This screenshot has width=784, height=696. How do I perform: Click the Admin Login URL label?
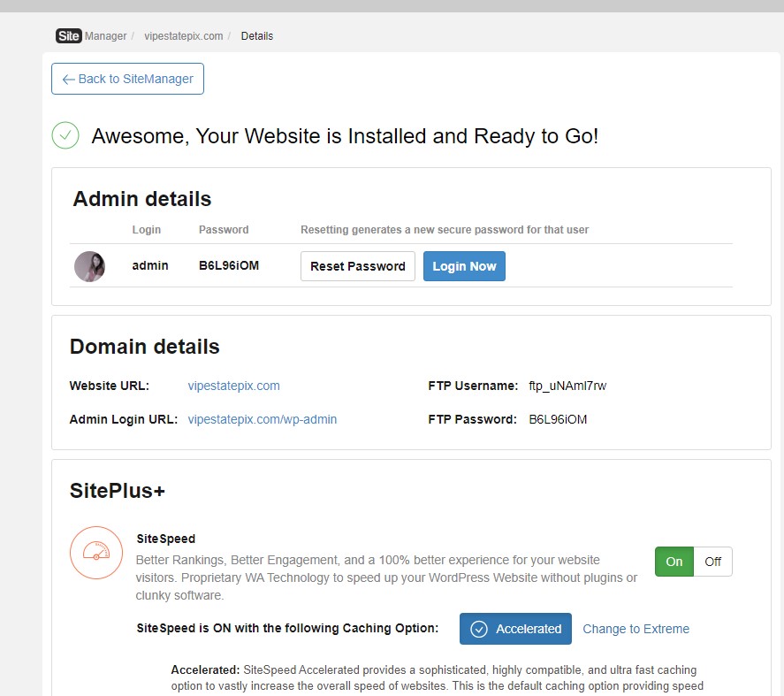pos(124,419)
